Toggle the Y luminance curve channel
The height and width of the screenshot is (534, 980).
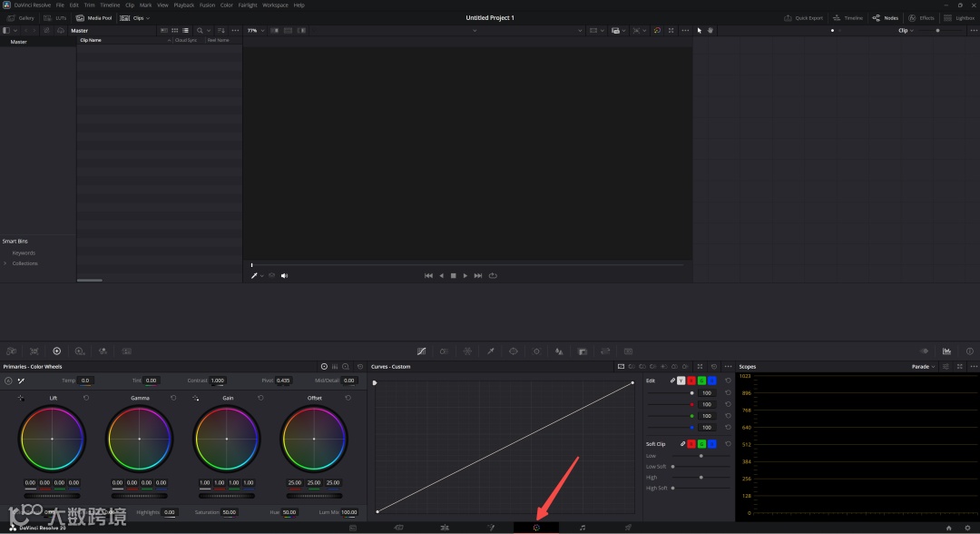681,381
